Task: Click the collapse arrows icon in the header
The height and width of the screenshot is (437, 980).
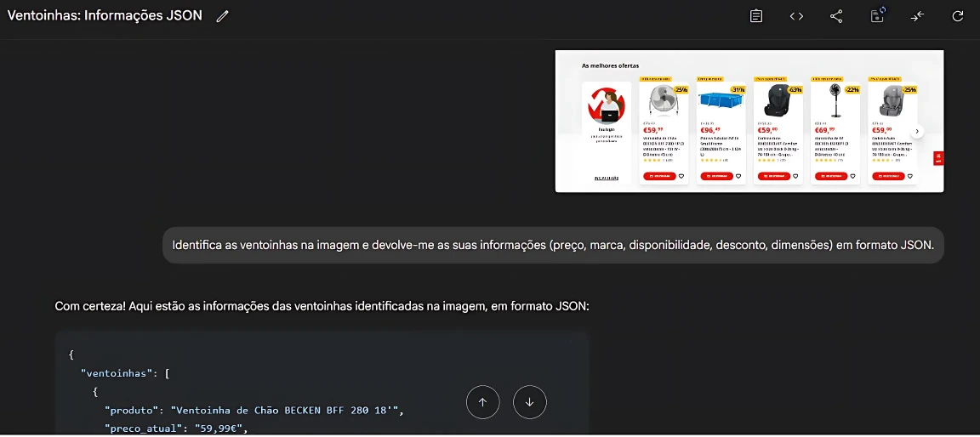Action: [917, 16]
